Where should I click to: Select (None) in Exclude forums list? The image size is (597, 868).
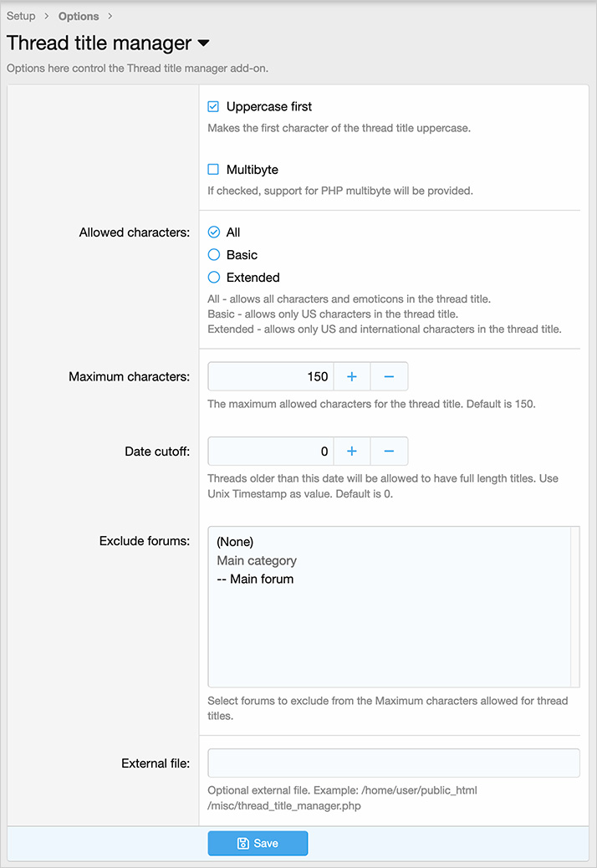tap(235, 542)
